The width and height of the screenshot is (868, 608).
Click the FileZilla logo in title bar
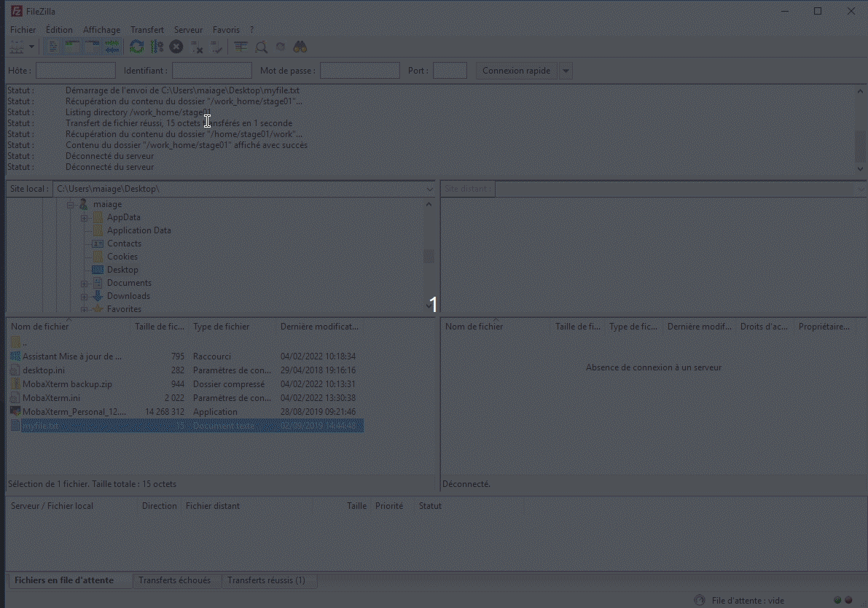point(17,11)
